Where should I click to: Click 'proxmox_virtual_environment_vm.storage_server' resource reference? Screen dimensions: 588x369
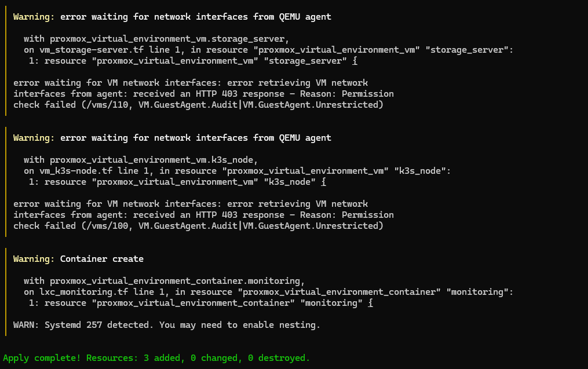(167, 39)
